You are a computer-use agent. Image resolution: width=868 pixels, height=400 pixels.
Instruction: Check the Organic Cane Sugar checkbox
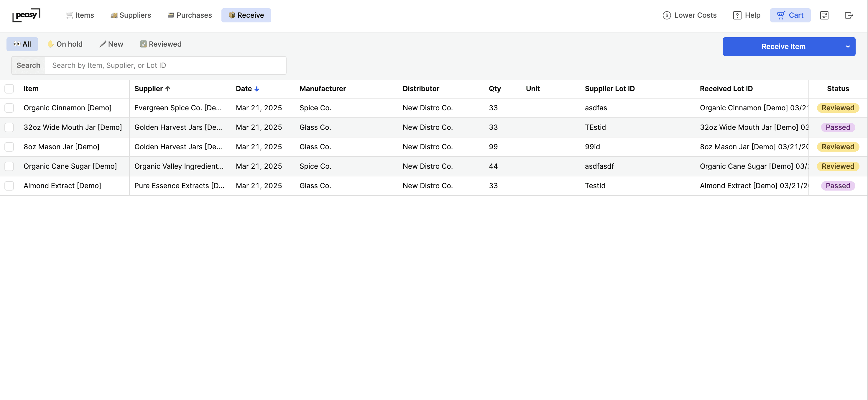coord(9,166)
